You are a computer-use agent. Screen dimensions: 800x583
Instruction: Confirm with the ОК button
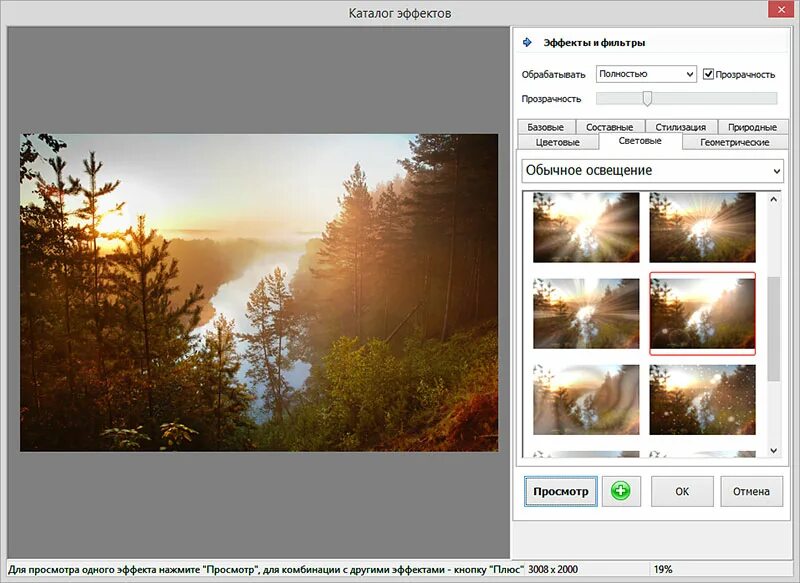pos(682,491)
